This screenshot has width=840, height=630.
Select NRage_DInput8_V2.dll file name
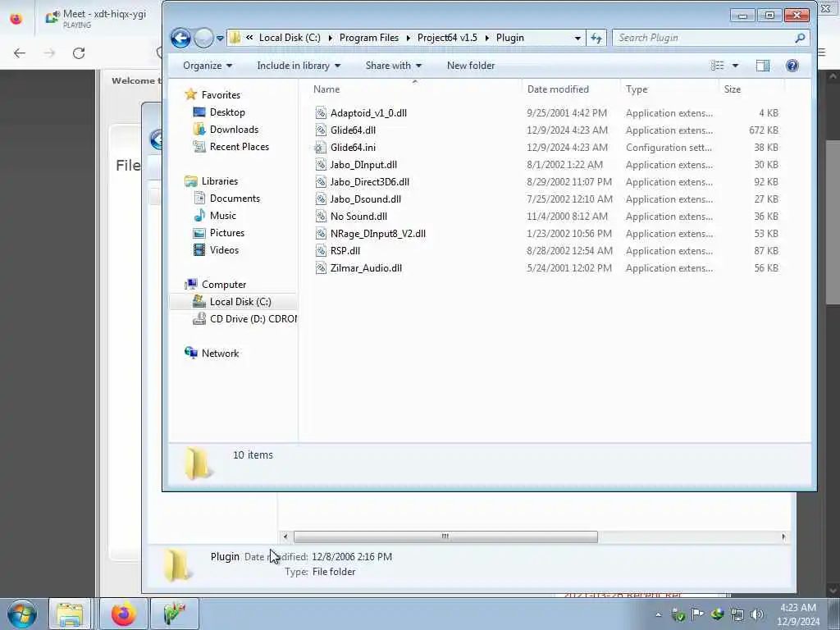pyautogui.click(x=378, y=234)
